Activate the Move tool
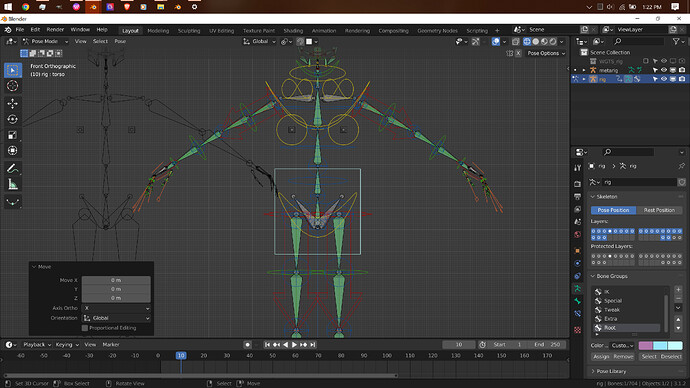This screenshot has width=690, height=388. point(13,103)
